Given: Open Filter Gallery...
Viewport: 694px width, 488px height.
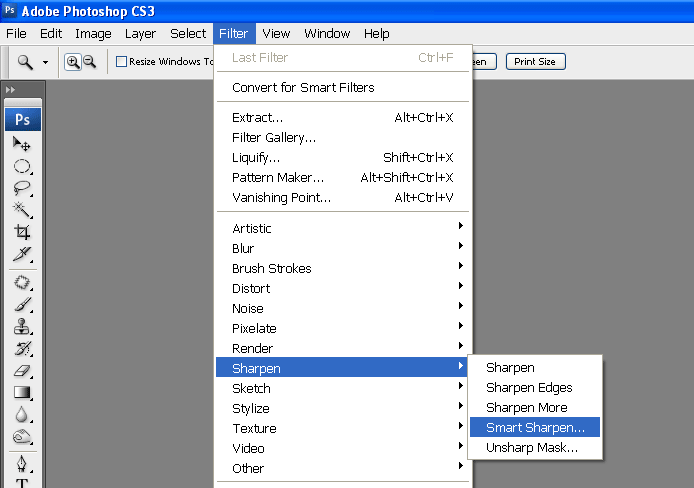Looking at the screenshot, I should (x=342, y=138).
